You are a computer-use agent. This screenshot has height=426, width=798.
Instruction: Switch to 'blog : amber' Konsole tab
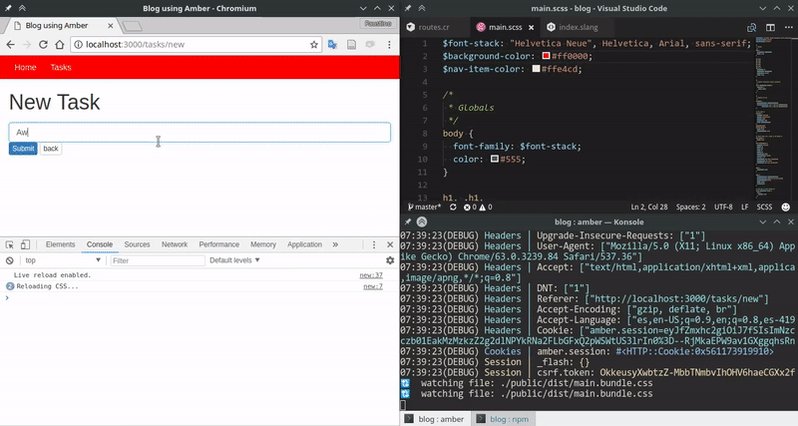(435, 419)
